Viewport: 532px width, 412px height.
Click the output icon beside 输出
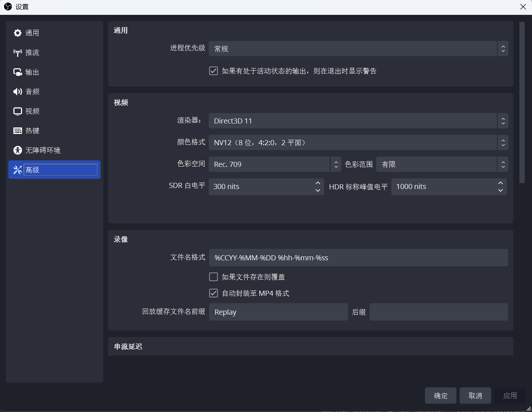pos(18,72)
